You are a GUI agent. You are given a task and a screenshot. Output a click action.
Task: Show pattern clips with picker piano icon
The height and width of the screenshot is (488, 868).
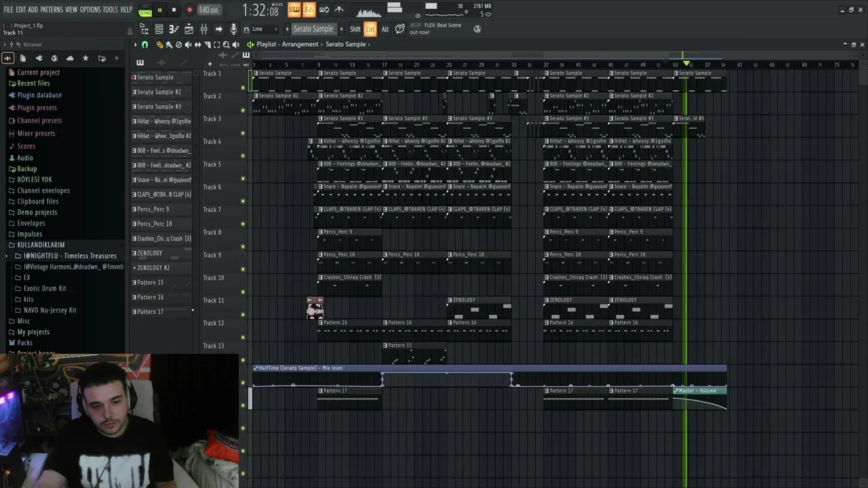pos(140,62)
